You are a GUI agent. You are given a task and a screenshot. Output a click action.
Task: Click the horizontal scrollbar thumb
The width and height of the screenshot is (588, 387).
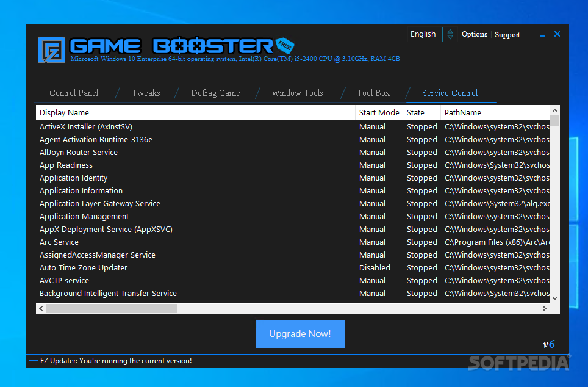[x=112, y=308]
